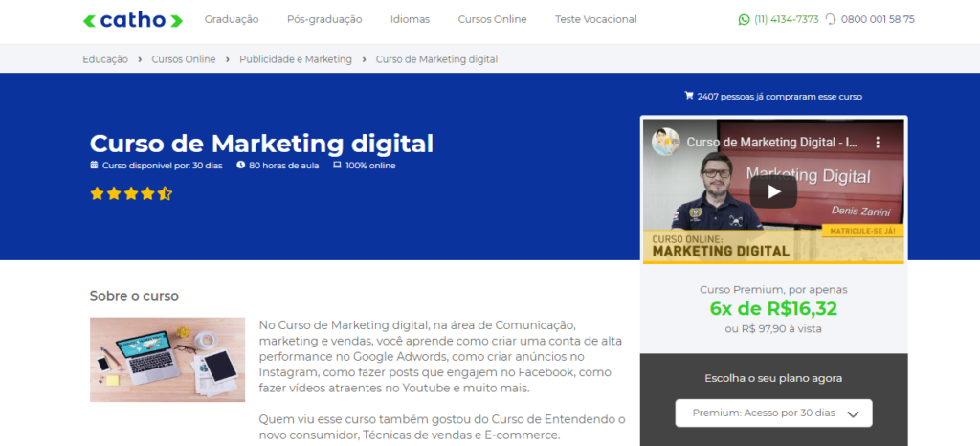
Task: Click the course thumbnail image of the desk
Action: [x=167, y=359]
